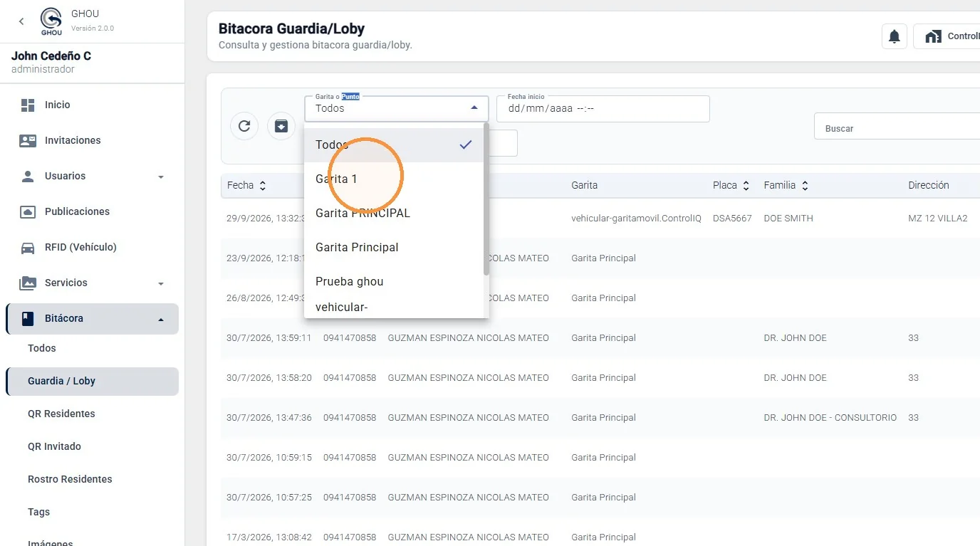Click the DR. JOHN DOE - CONSULTORIO cell
The image size is (980, 546).
point(830,418)
